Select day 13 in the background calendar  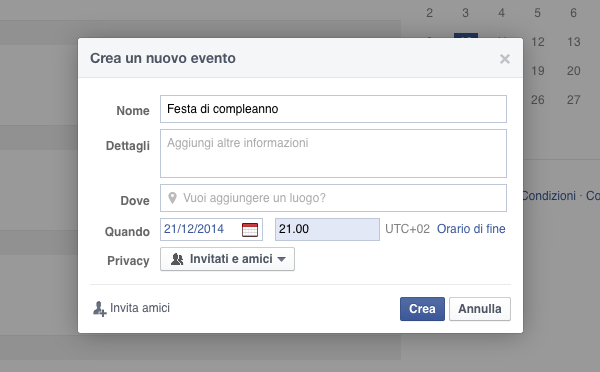(x=574, y=42)
